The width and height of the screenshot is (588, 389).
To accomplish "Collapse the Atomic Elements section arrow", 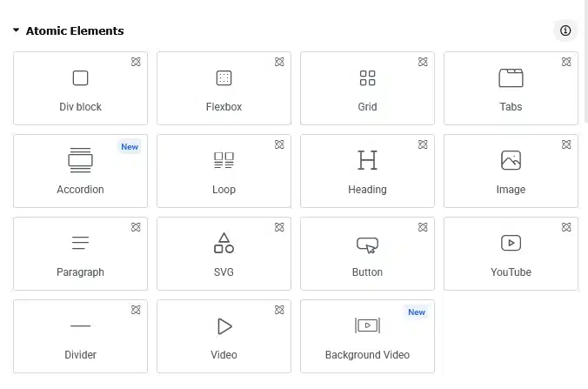I will pyautogui.click(x=17, y=30).
